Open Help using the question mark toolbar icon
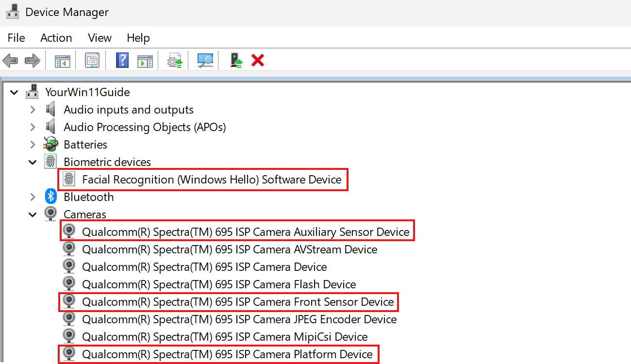 [x=122, y=60]
